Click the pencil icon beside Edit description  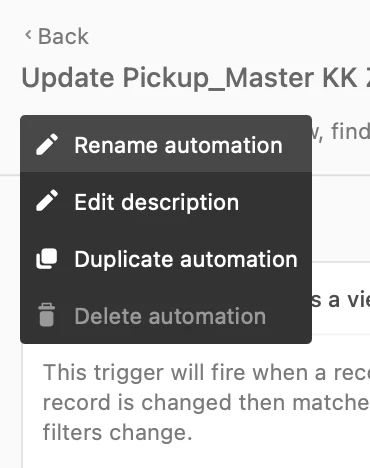coord(47,201)
